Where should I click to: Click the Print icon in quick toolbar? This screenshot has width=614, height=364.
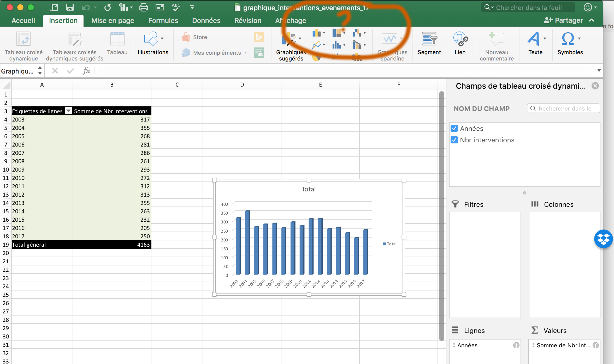[x=143, y=7]
